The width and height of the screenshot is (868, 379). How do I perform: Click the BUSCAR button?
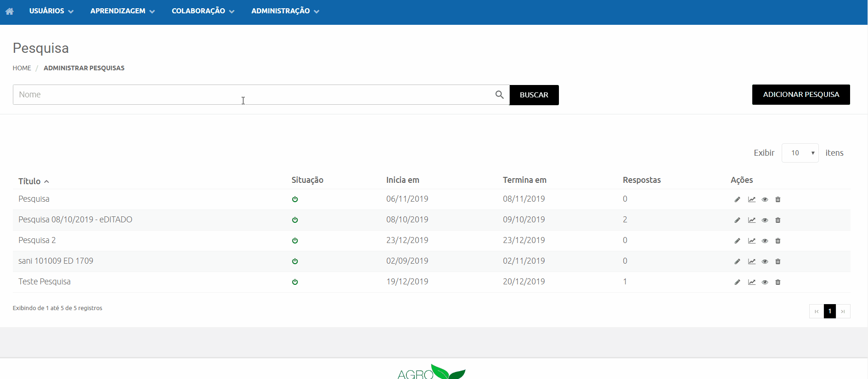pyautogui.click(x=534, y=95)
